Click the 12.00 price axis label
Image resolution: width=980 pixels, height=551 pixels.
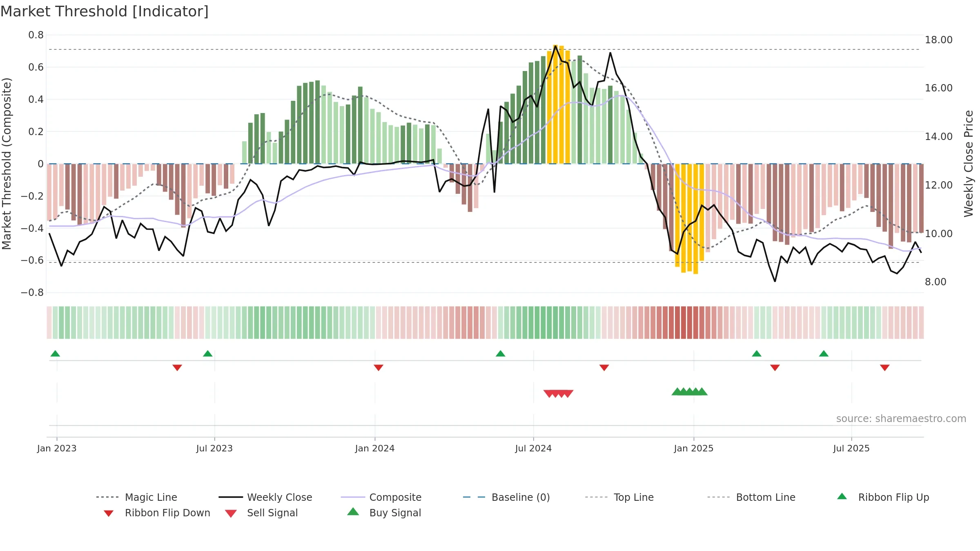tap(939, 185)
